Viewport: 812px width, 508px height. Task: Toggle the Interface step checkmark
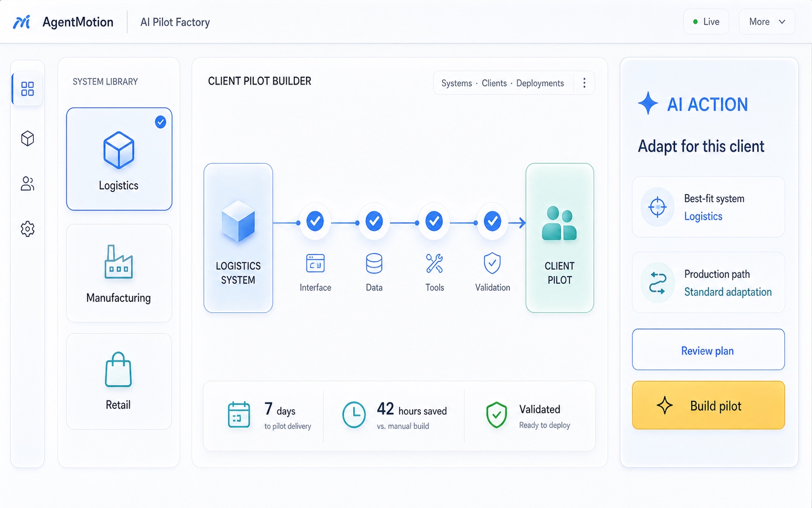pos(315,221)
